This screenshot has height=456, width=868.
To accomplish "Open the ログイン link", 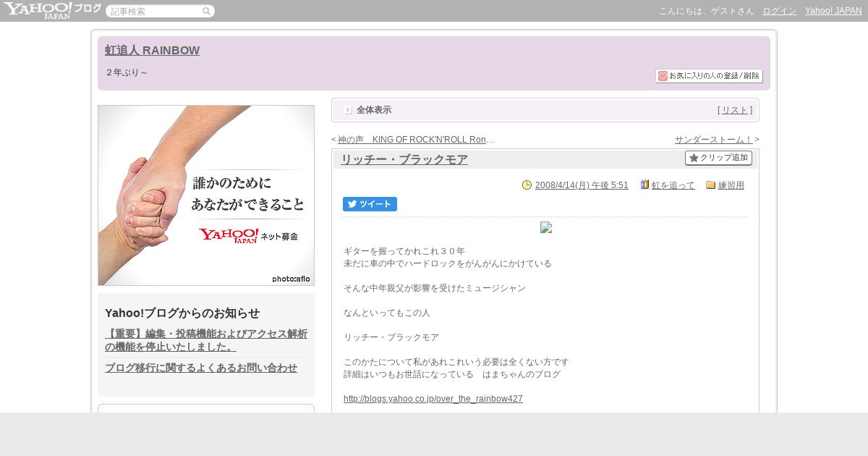I will tap(780, 11).
